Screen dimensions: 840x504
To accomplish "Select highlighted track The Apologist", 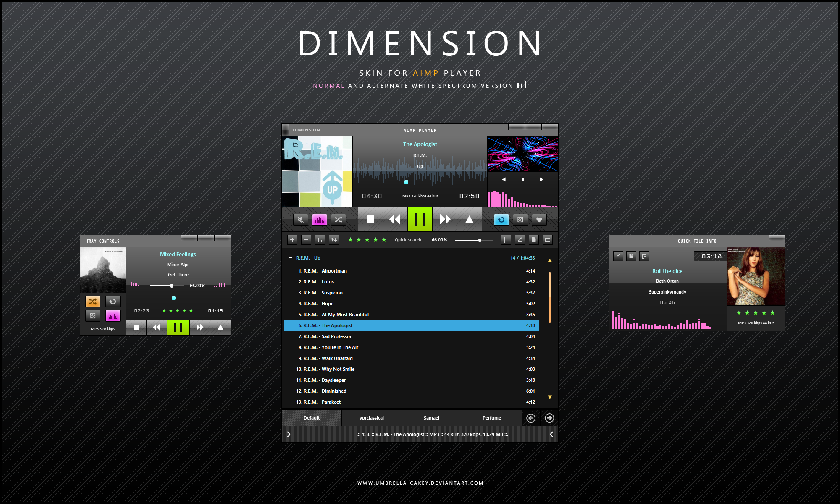I will [x=411, y=325].
